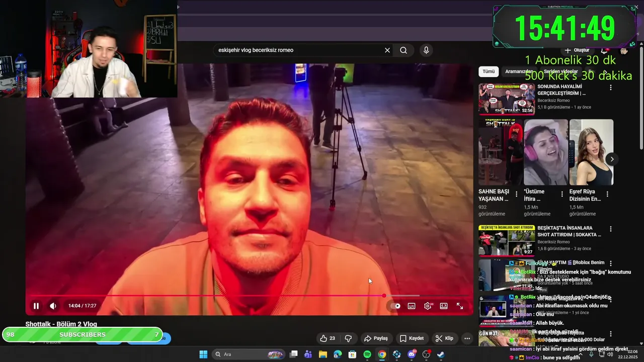Open SONUNDA HAYALİMİ GERÇEKLEŞTİRDİM video thumbnail
The width and height of the screenshot is (644, 362).
[507, 99]
